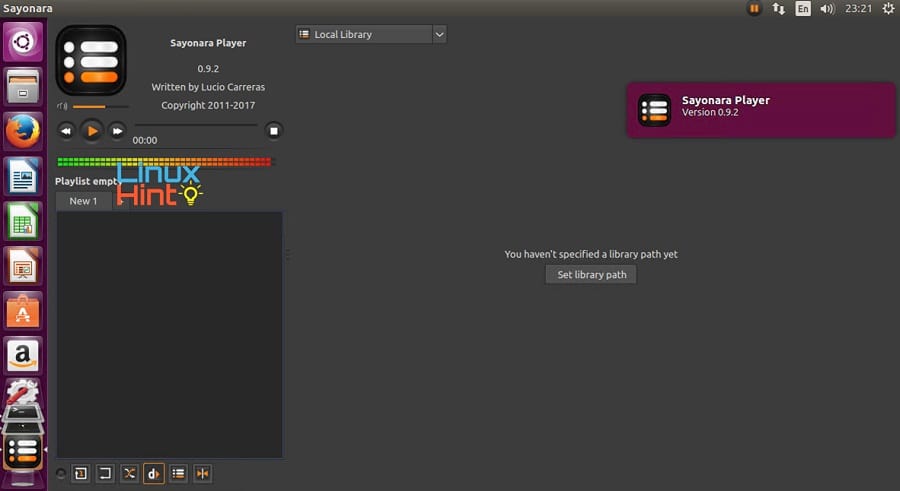Open the system sound indicator menu

[x=827, y=9]
